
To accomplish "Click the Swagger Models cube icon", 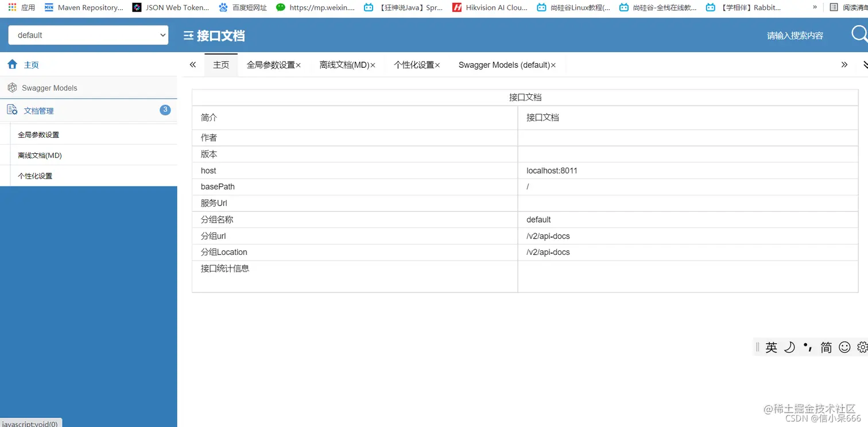I will click(12, 88).
